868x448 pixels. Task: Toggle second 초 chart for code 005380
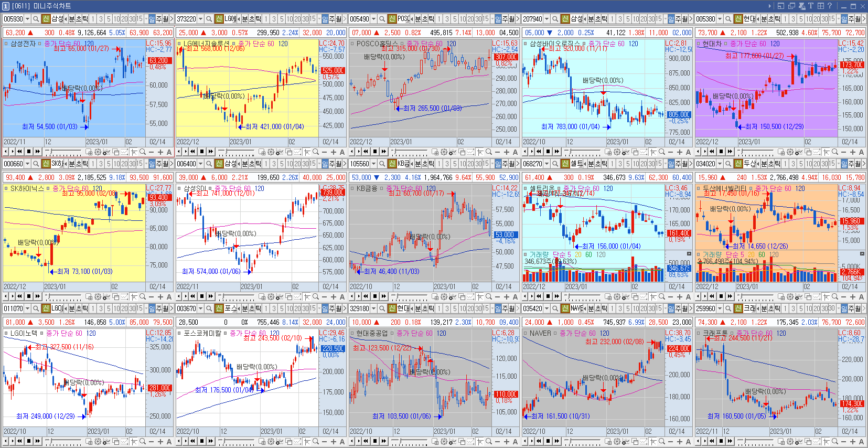point(771,18)
